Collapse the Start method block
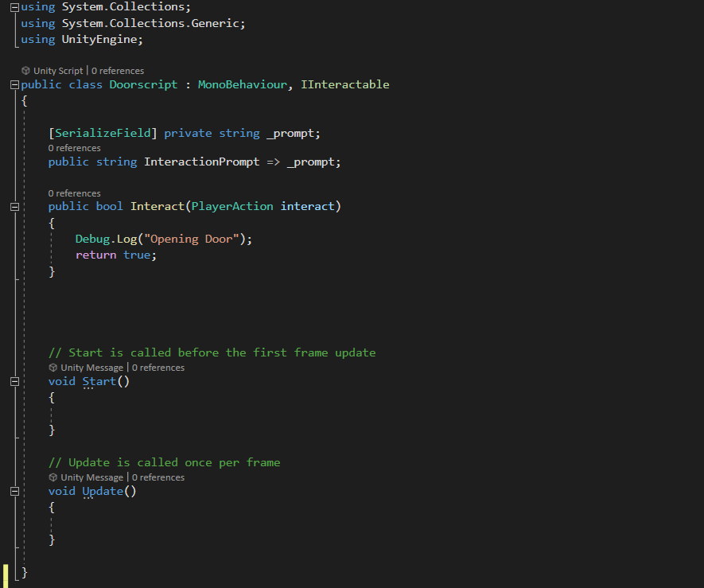 (x=15, y=381)
